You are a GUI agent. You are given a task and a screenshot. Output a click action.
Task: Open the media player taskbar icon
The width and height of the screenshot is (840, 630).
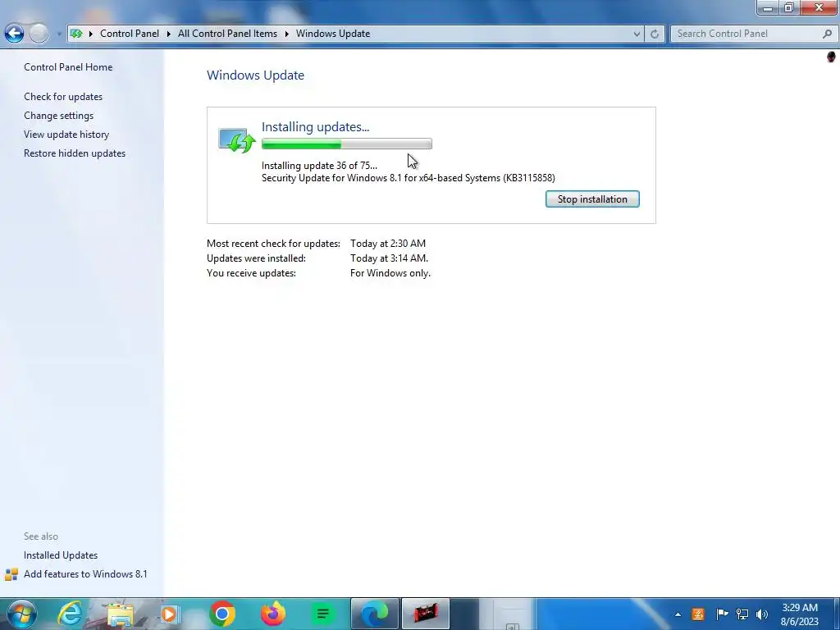pyautogui.click(x=170, y=614)
